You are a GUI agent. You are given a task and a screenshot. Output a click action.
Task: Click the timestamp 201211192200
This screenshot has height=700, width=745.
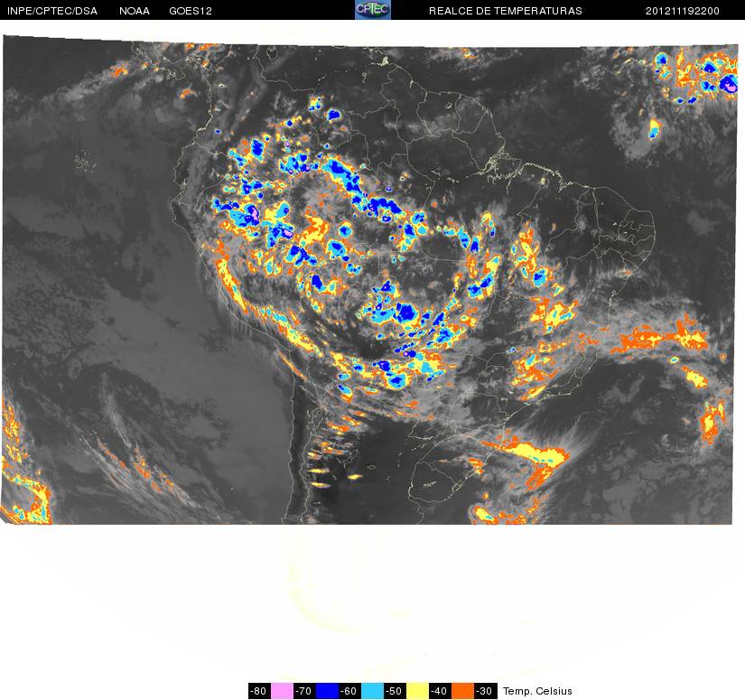point(683,11)
